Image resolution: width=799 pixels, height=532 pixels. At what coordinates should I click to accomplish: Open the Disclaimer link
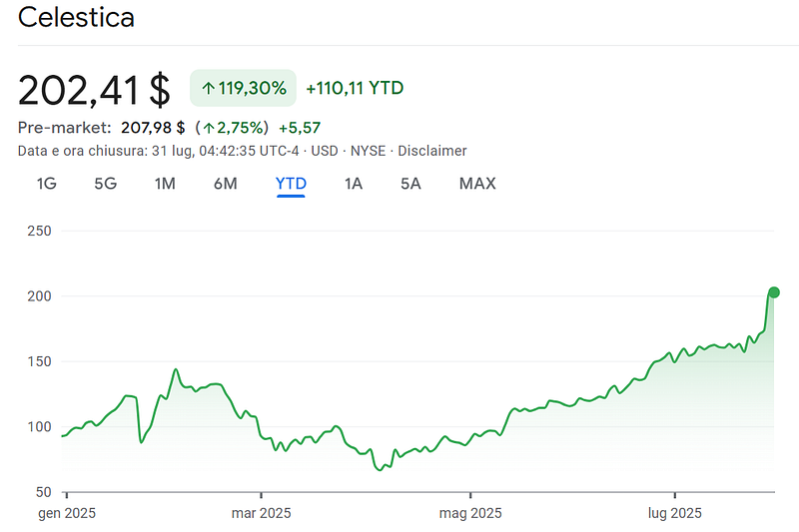[432, 151]
